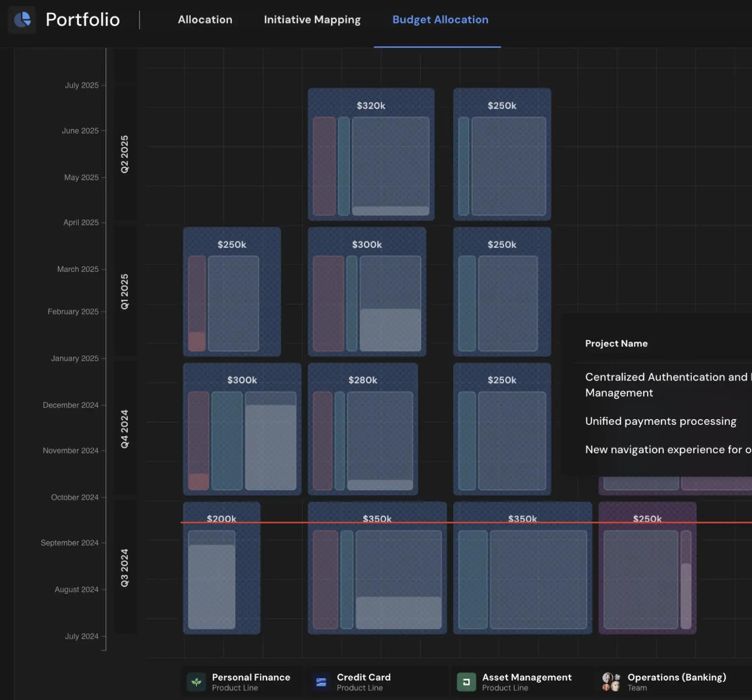Open the $300k Credit Card Q1 2025 block
752x700 pixels.
pyautogui.click(x=367, y=292)
